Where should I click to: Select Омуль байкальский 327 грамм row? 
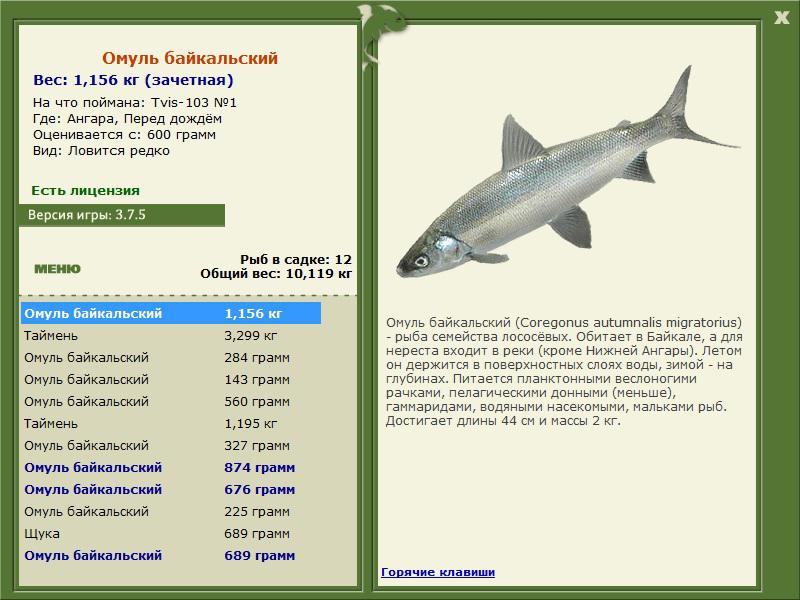[171, 445]
